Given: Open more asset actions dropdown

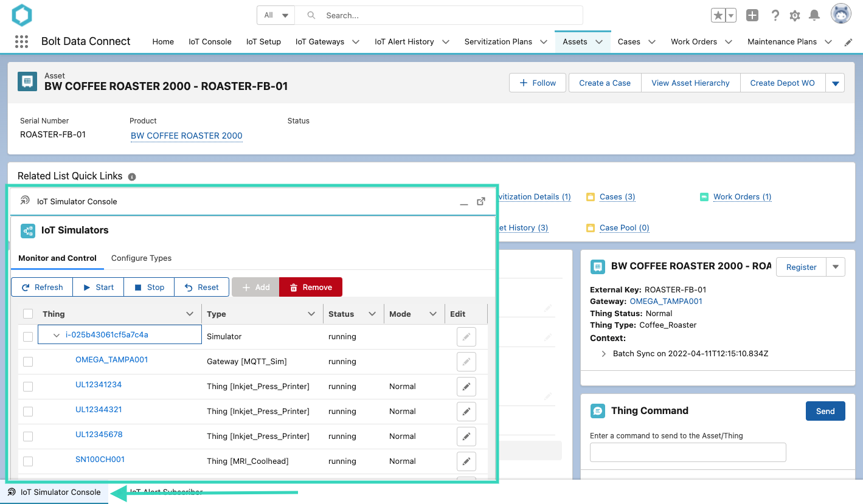Looking at the screenshot, I should click(x=835, y=83).
